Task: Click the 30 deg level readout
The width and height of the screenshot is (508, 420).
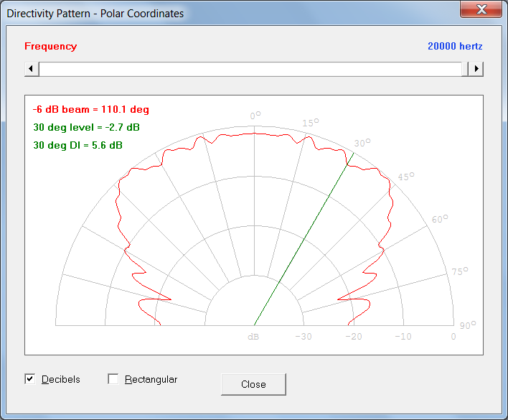Action: pyautogui.click(x=87, y=127)
